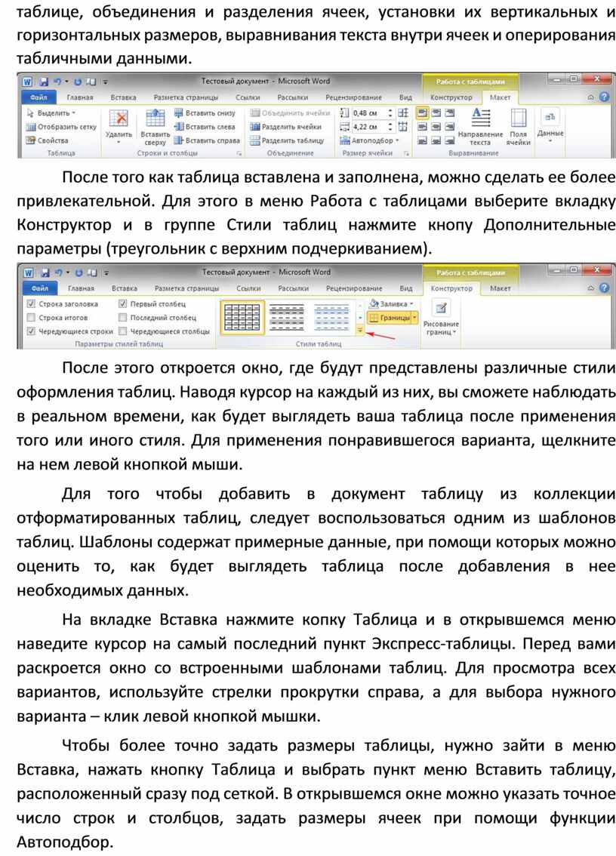Click Разделить таблицу split table command

287,140
